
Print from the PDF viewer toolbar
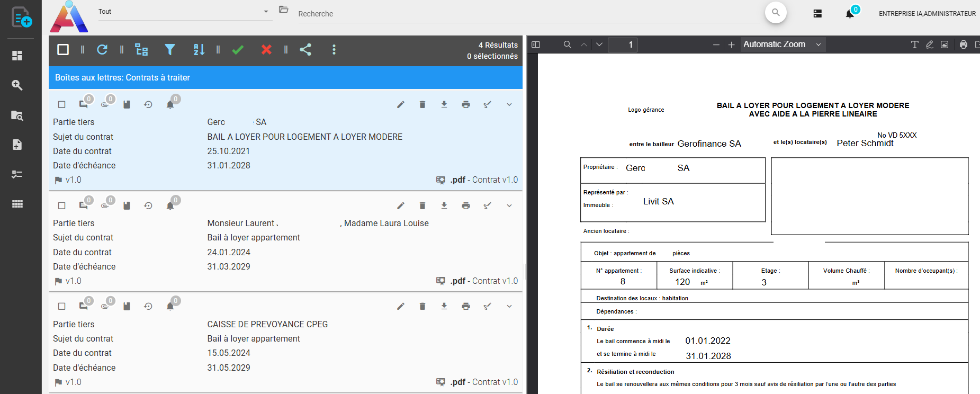[964, 45]
